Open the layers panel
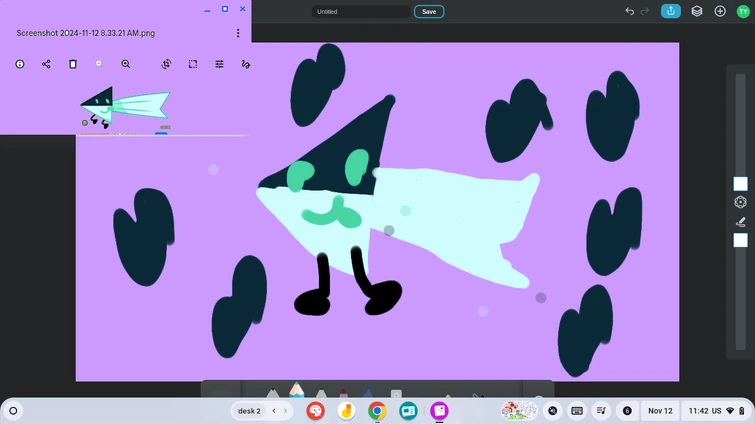 pyautogui.click(x=697, y=11)
